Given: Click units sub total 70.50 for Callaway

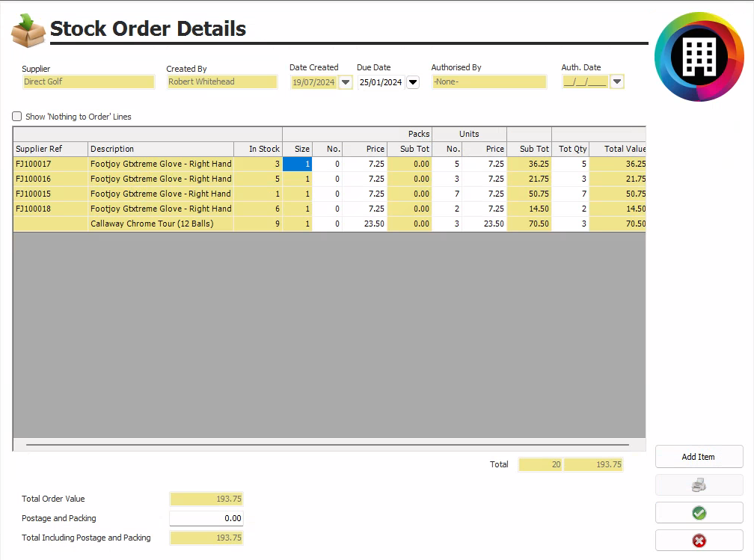Looking at the screenshot, I should tap(530, 224).
